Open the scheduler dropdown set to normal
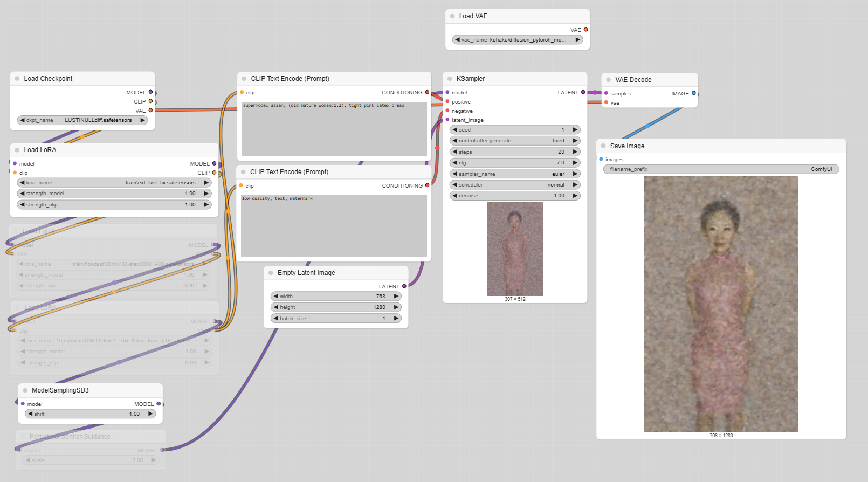This screenshot has height=482, width=868. [514, 185]
